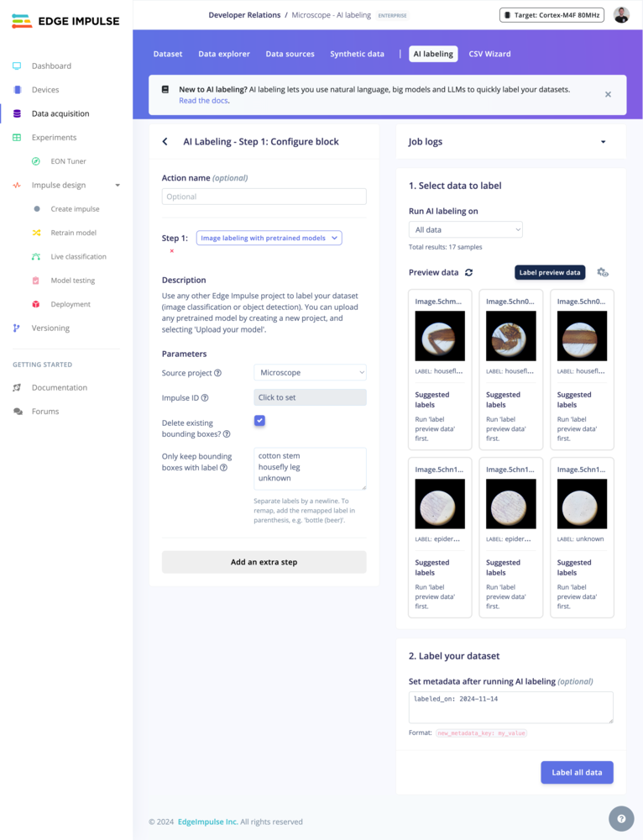643x840 pixels.
Task: Click the metadata text area
Action: click(510, 707)
